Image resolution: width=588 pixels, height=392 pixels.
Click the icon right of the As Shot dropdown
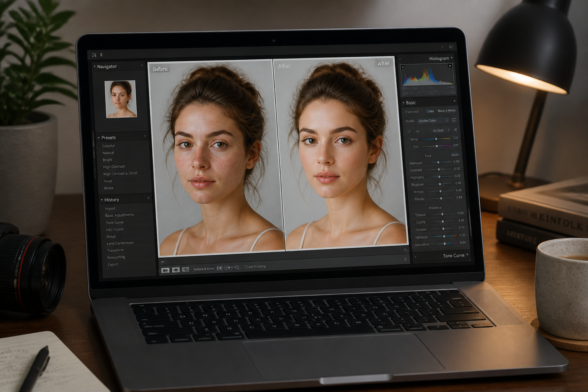click(x=456, y=130)
